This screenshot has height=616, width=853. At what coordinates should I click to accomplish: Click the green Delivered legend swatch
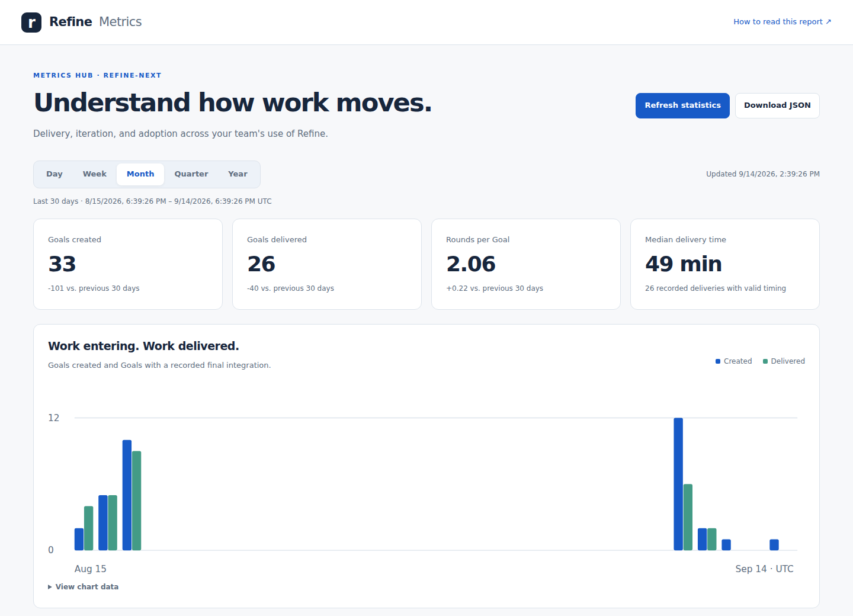pyautogui.click(x=765, y=361)
